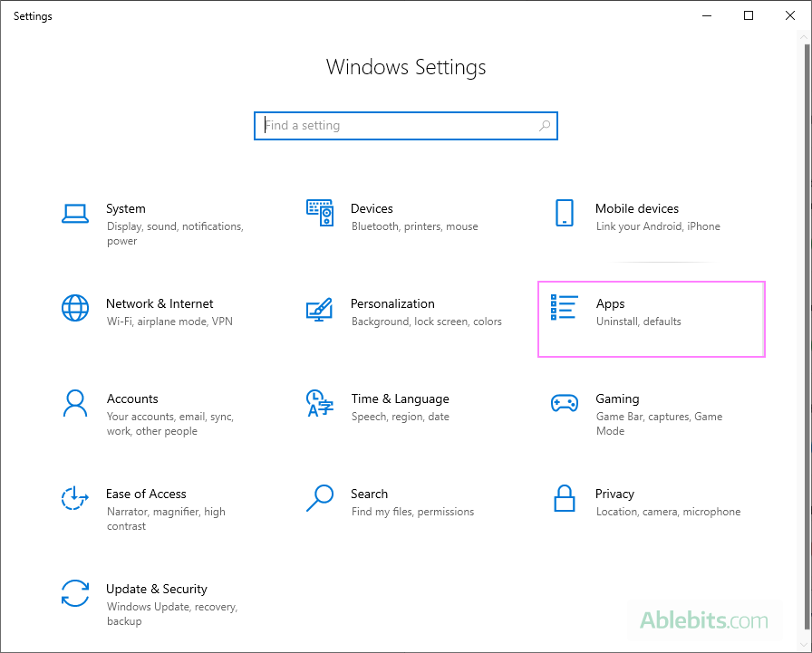
Task: Go to the Accounts title
Action: [x=132, y=399]
